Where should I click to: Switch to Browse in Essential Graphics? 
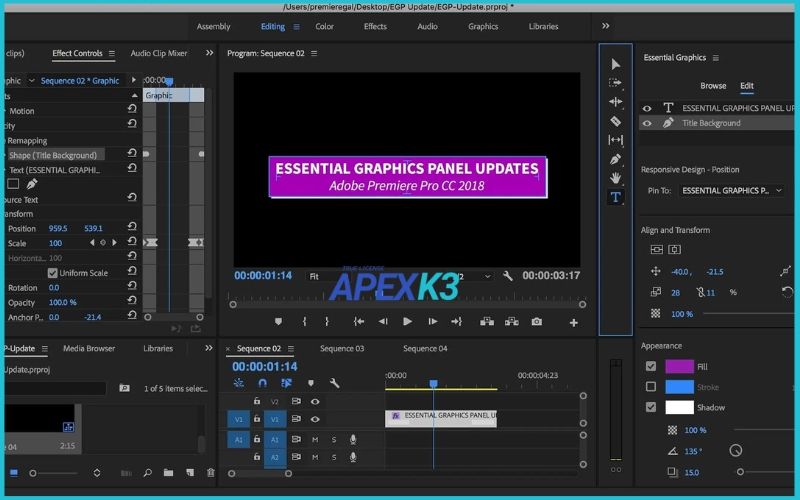point(713,86)
